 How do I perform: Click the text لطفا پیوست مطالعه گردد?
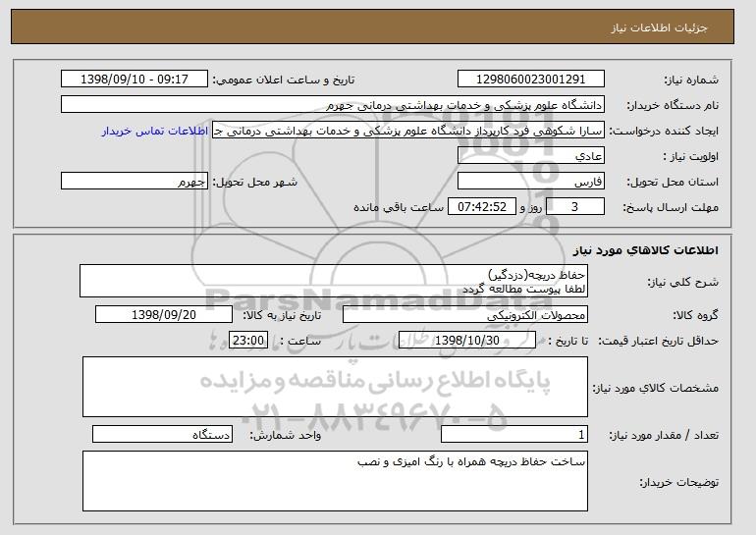click(x=524, y=290)
